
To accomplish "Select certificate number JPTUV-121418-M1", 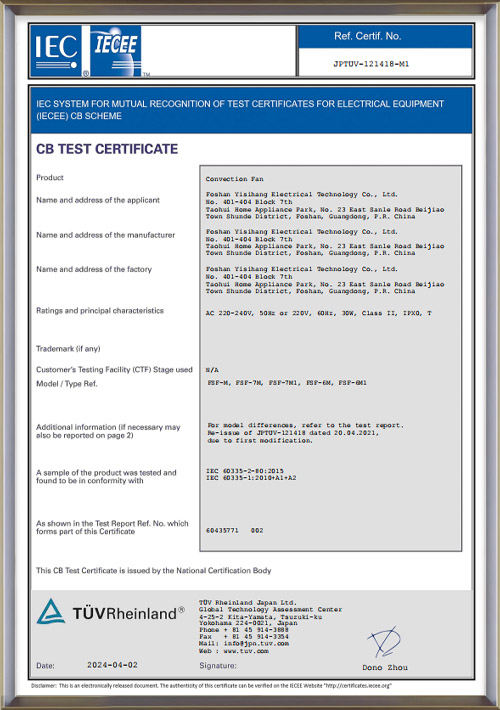I will (371, 64).
